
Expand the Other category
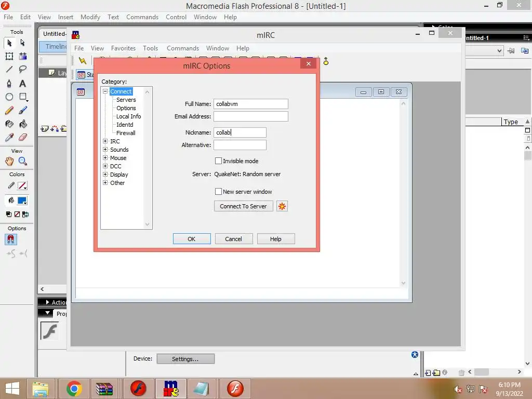pyautogui.click(x=105, y=182)
